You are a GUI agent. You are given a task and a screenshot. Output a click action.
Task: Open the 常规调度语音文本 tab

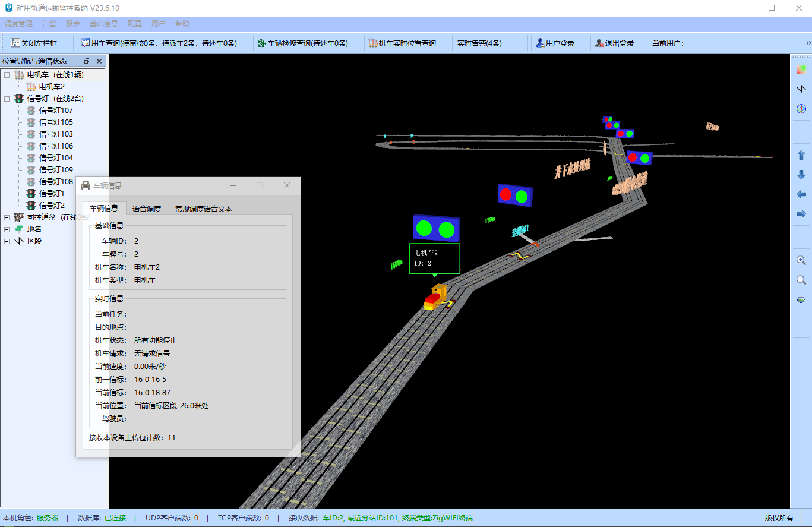pyautogui.click(x=203, y=209)
